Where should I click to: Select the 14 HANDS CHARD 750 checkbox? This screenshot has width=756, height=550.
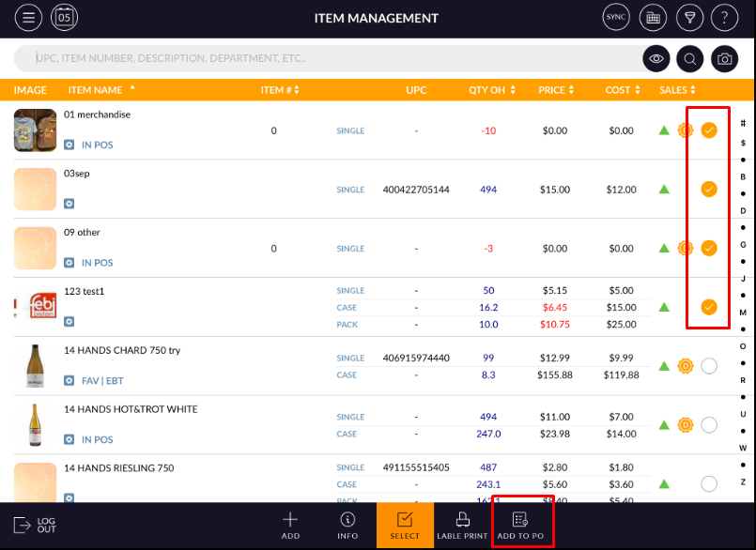(x=709, y=366)
